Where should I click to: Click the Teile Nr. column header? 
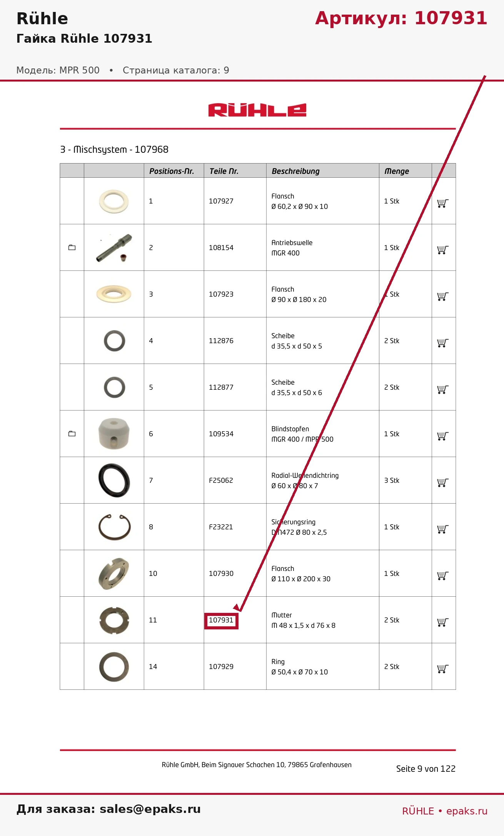pyautogui.click(x=224, y=171)
